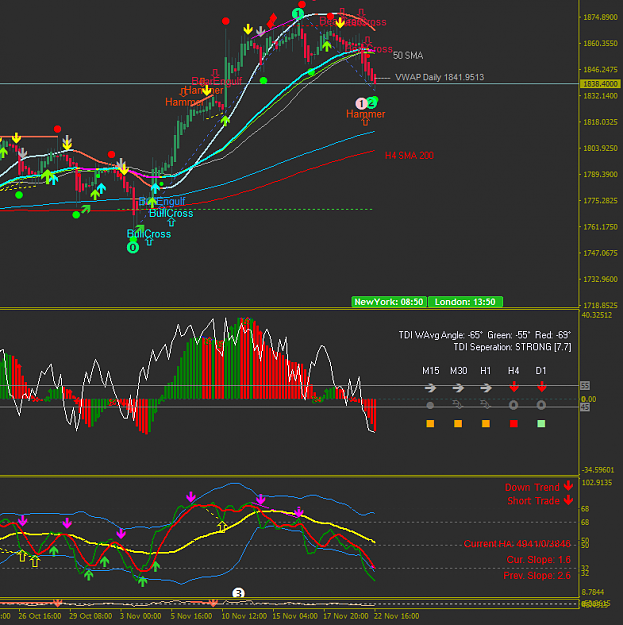Image resolution: width=623 pixels, height=625 pixels.
Task: Click the red arrow beside Short Trade
Action: point(568,500)
